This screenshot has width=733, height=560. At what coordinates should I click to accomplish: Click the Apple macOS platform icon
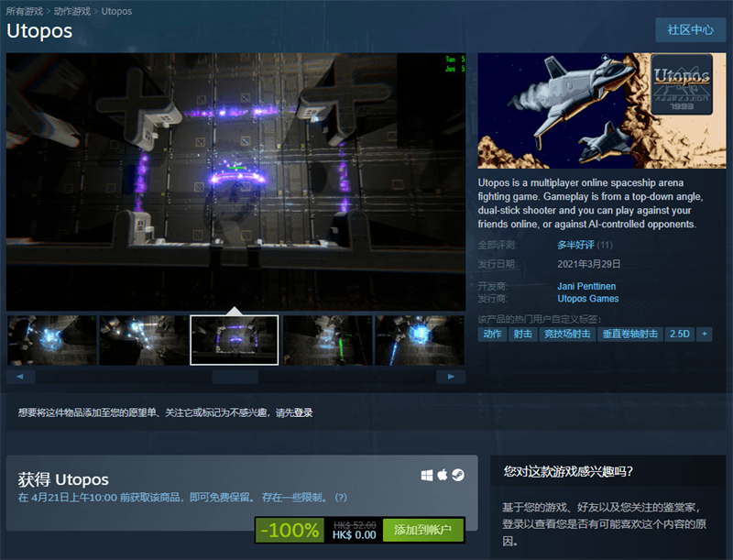tap(442, 476)
